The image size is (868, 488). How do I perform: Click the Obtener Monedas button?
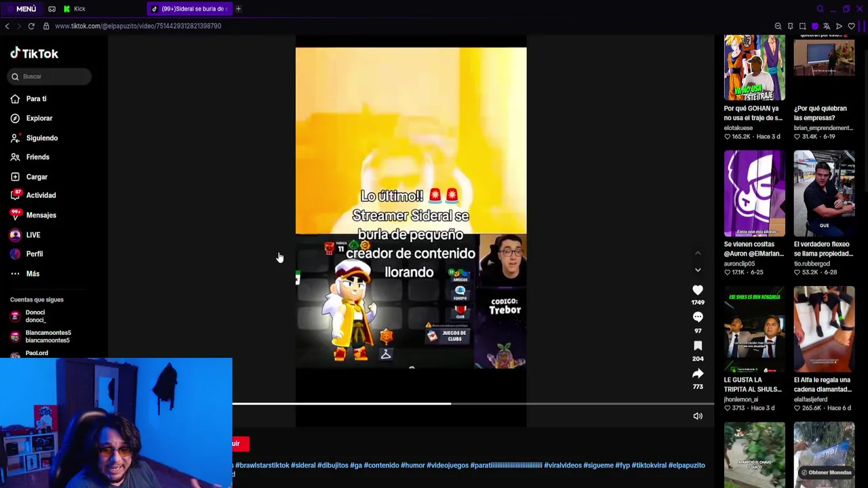pos(826,472)
